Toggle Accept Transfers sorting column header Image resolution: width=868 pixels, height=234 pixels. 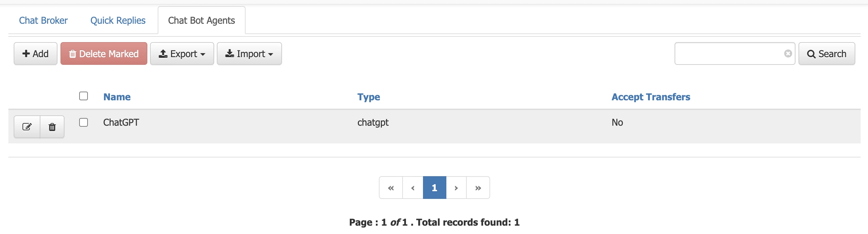pos(650,97)
